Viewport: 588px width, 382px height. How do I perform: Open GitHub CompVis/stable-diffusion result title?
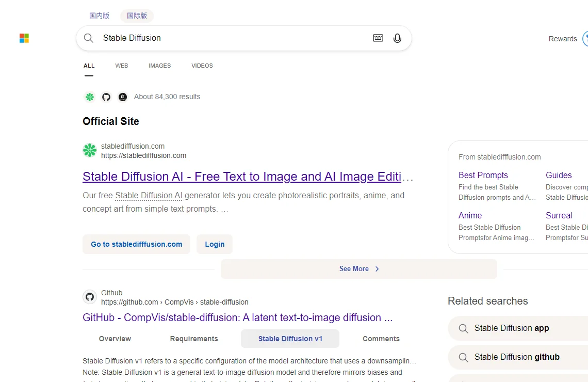pos(237,318)
